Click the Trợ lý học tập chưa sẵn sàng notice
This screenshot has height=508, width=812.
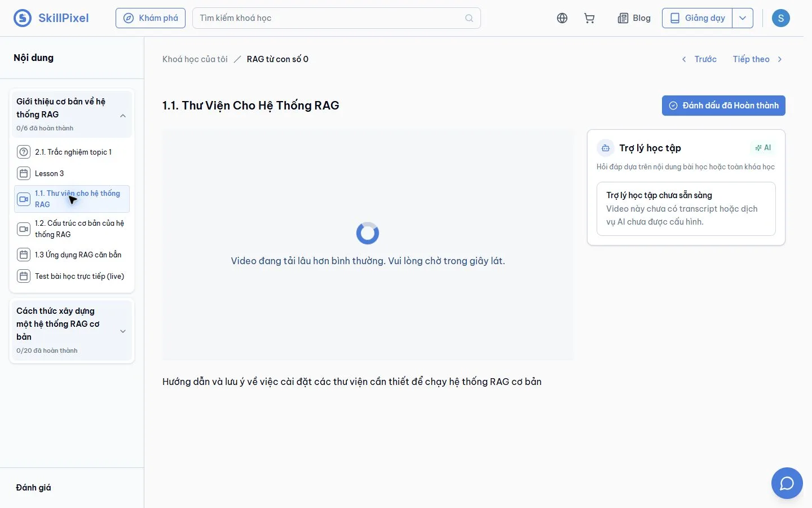(x=686, y=209)
